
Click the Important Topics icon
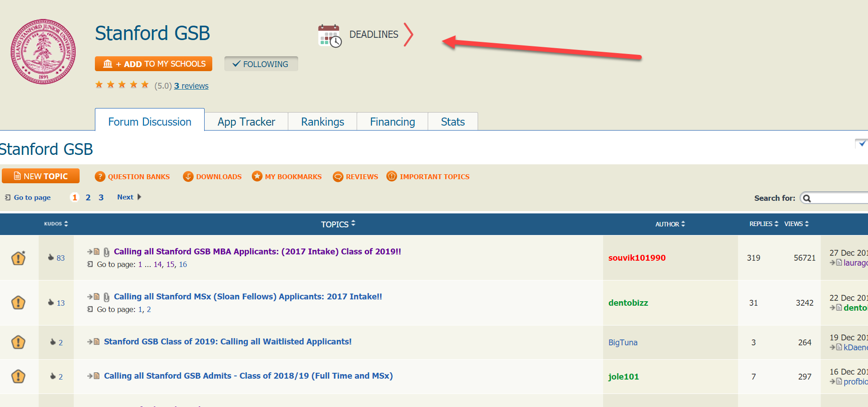[x=392, y=176]
